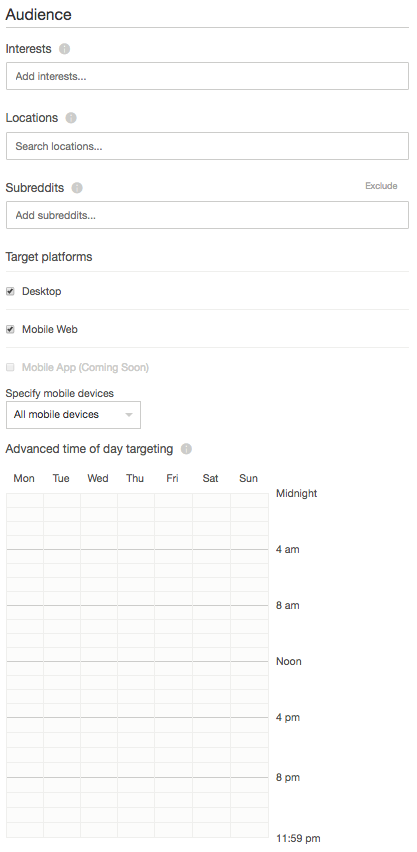
Task: Select the Mon column header in schedule
Action: (x=24, y=478)
